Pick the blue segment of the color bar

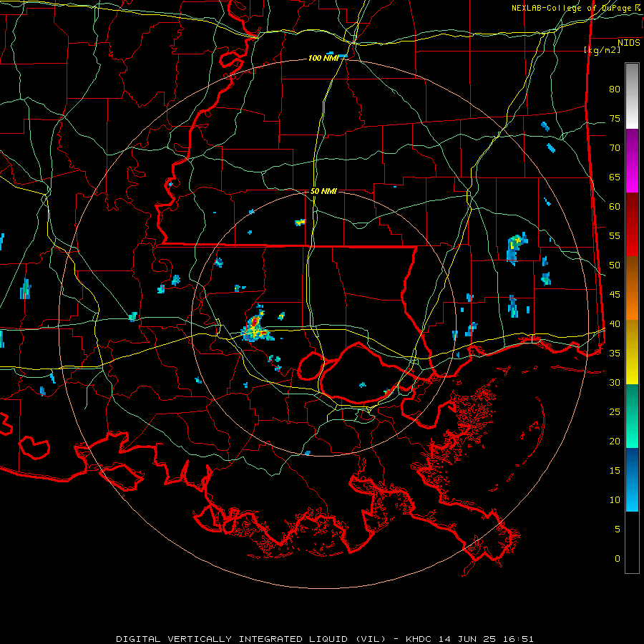[632, 479]
